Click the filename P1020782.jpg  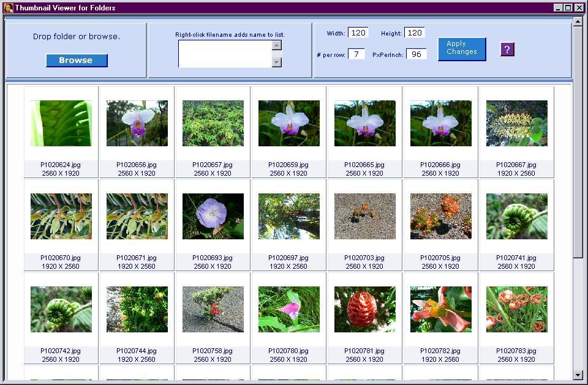[440, 351]
